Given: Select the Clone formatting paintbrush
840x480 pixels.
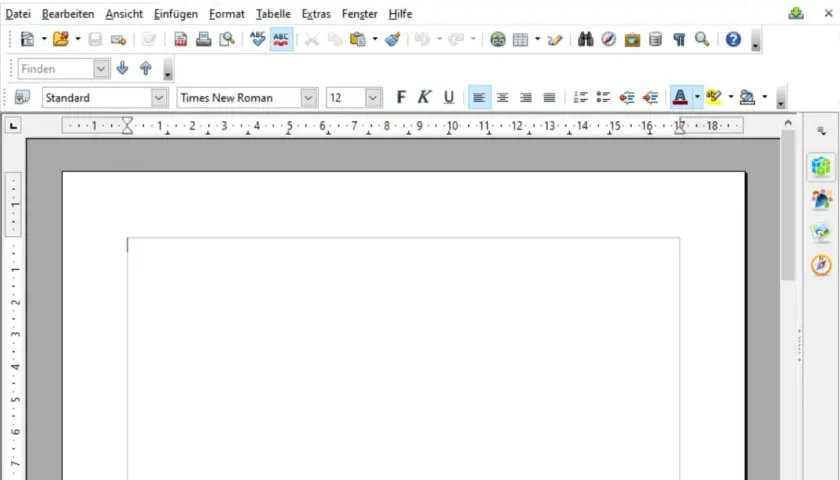Looking at the screenshot, I should coord(393,39).
